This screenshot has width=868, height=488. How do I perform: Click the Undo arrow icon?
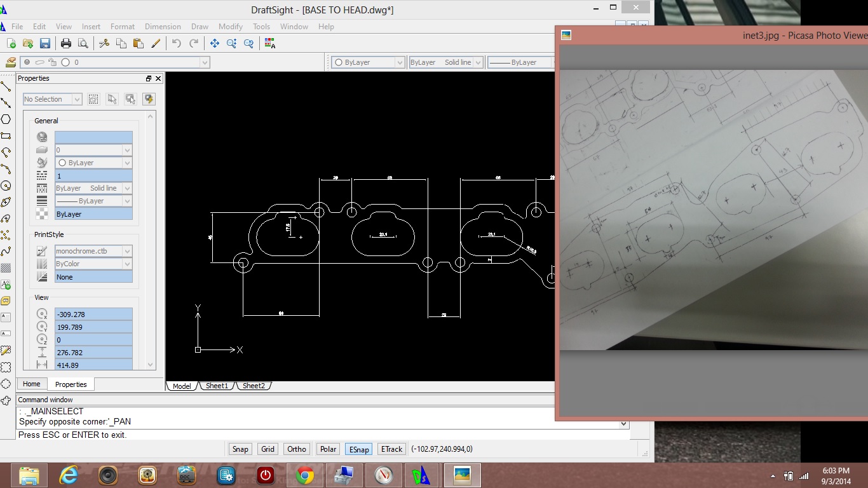coord(177,43)
